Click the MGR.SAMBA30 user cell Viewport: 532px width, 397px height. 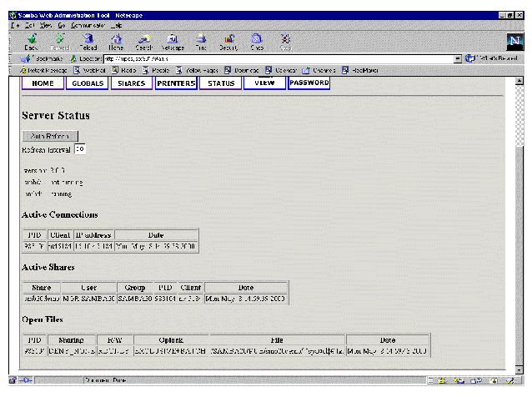[89, 299]
